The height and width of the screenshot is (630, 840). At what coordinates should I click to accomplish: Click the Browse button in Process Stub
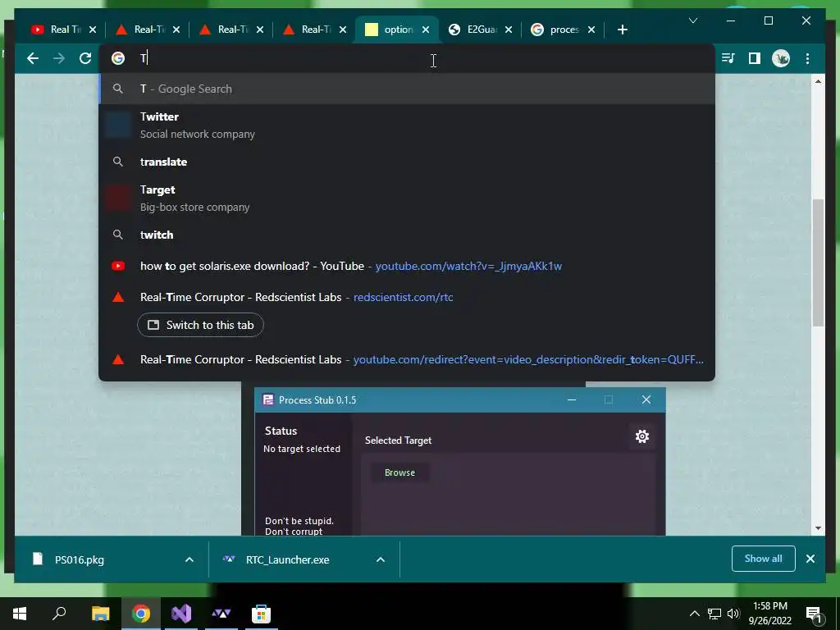(x=399, y=472)
